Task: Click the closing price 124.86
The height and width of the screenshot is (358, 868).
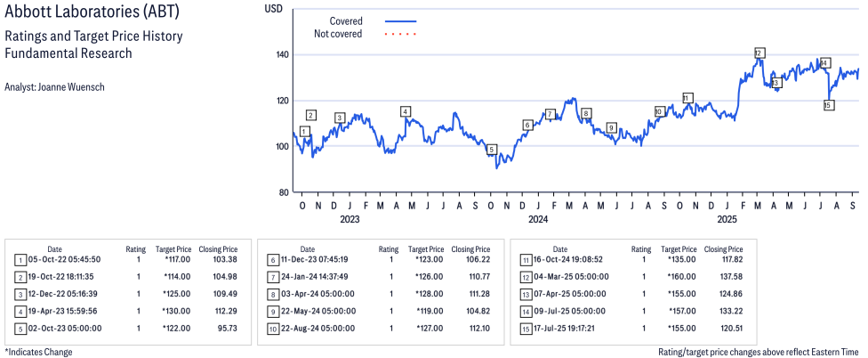Action: coord(730,294)
